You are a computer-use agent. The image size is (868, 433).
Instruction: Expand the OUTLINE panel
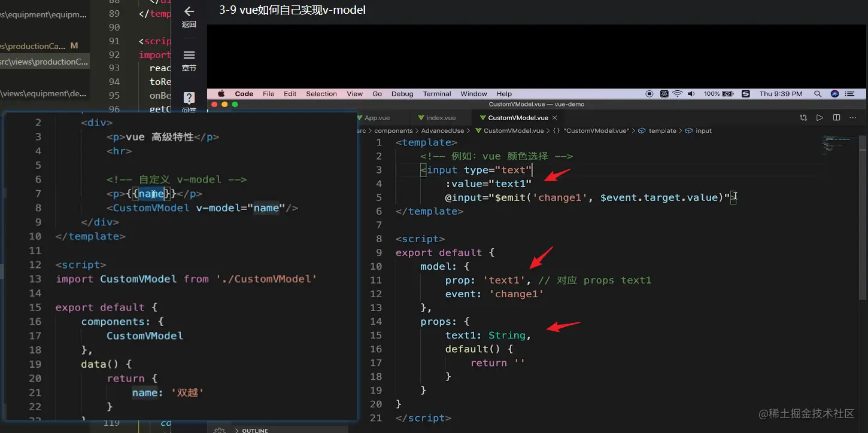point(251,430)
